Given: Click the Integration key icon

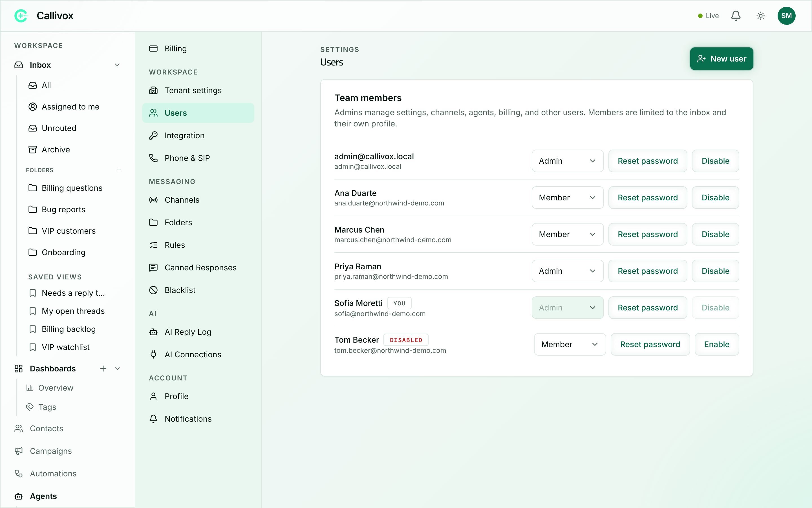Looking at the screenshot, I should coord(153,135).
